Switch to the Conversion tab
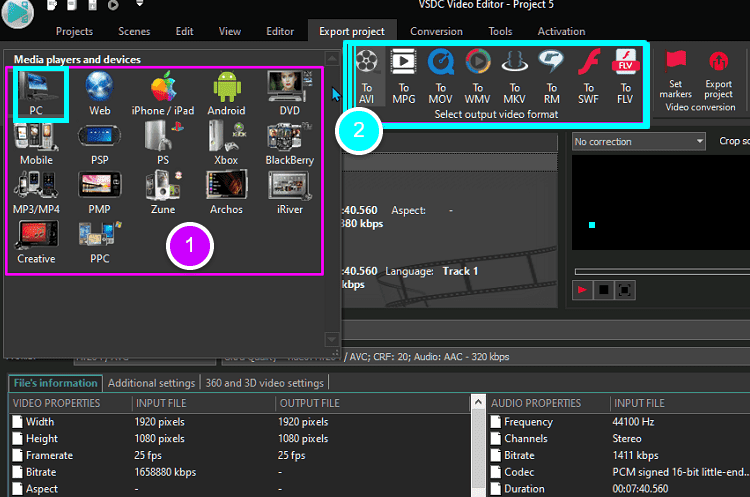This screenshot has width=750, height=497. point(436,32)
